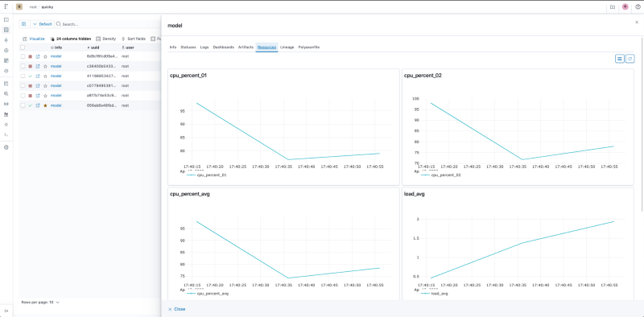644x317 pixels.
Task: Click the panel vertical scrollbar
Action: click(642, 123)
